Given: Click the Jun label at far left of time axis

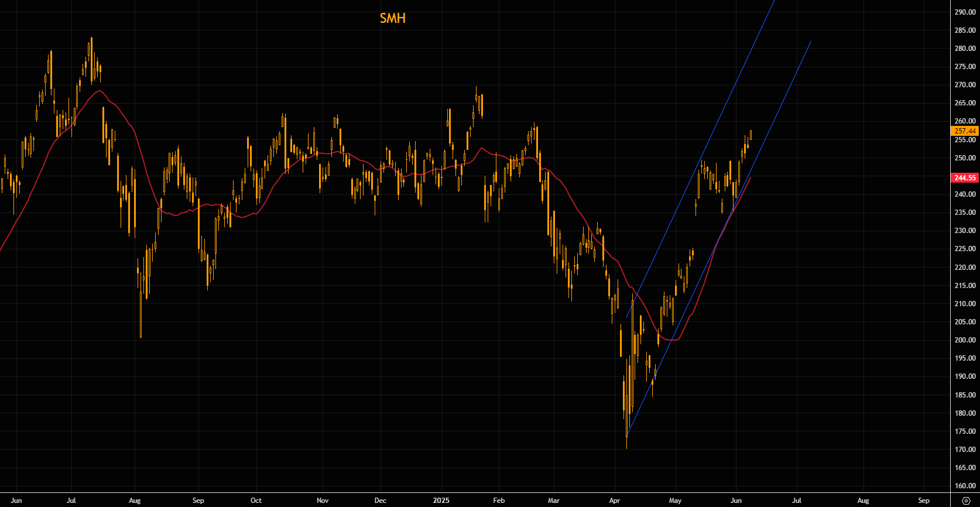Looking at the screenshot, I should (16, 501).
